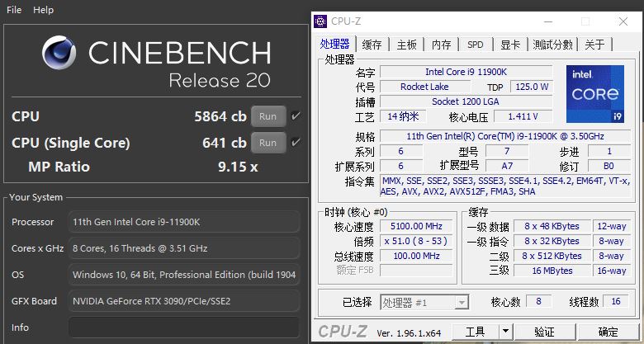The height and width of the screenshot is (344, 644).
Task: Open the Help menu in Cinebench
Action: click(43, 10)
